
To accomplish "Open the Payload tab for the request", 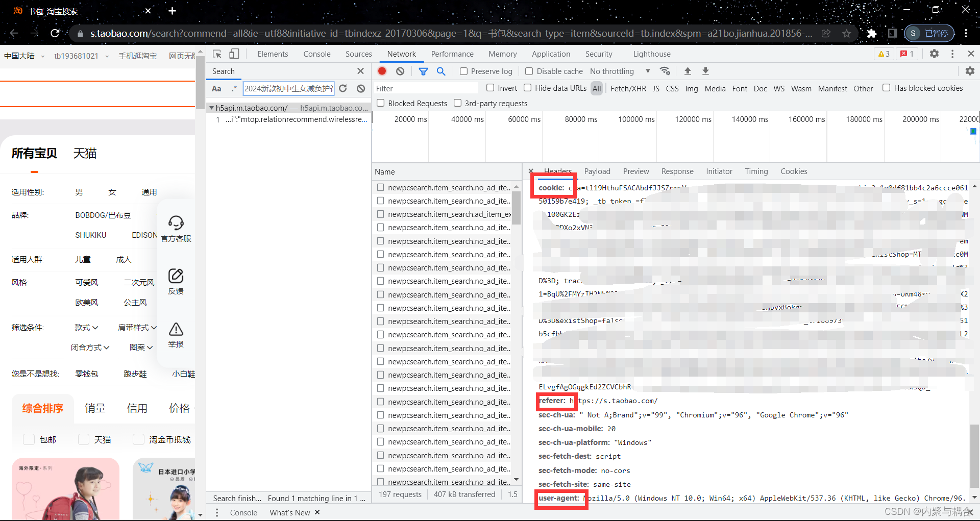I will (x=597, y=171).
